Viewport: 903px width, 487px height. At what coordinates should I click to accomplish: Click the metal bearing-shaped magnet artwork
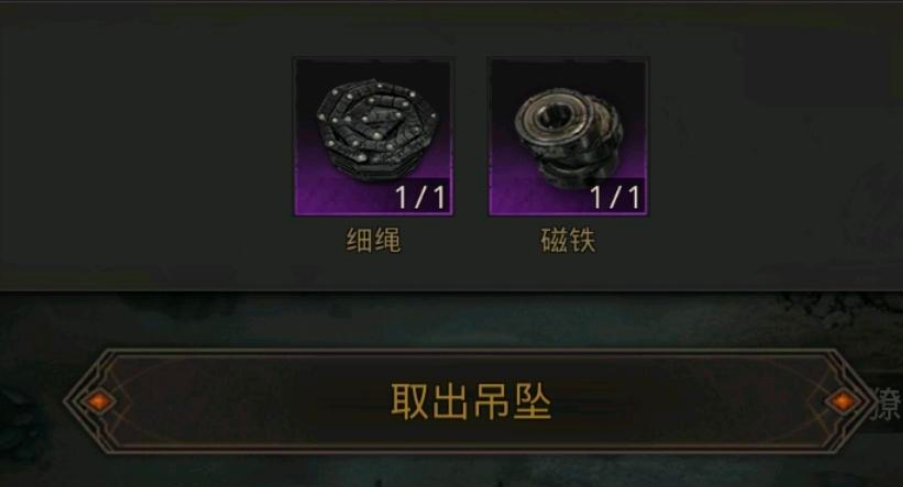tap(568, 139)
